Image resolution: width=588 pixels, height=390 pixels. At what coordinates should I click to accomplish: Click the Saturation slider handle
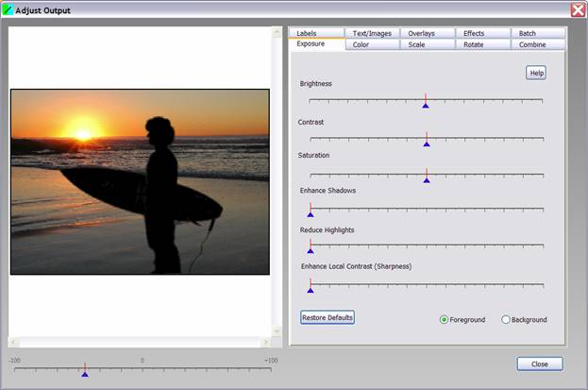click(427, 180)
